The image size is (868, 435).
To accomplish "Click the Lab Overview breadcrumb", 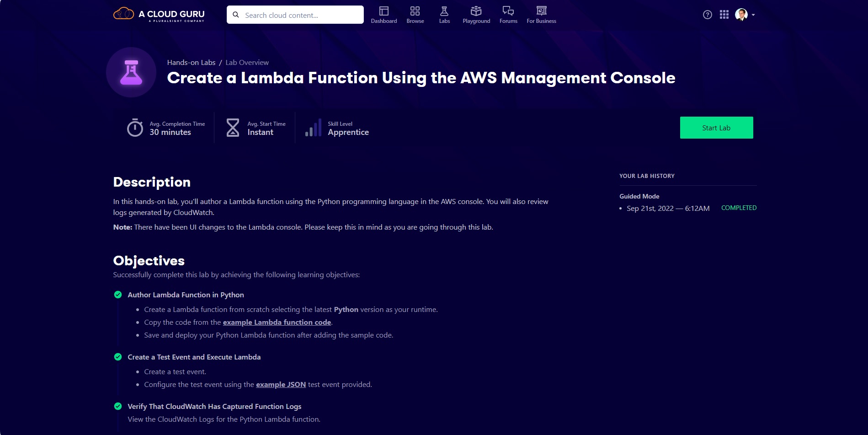I will (x=247, y=63).
